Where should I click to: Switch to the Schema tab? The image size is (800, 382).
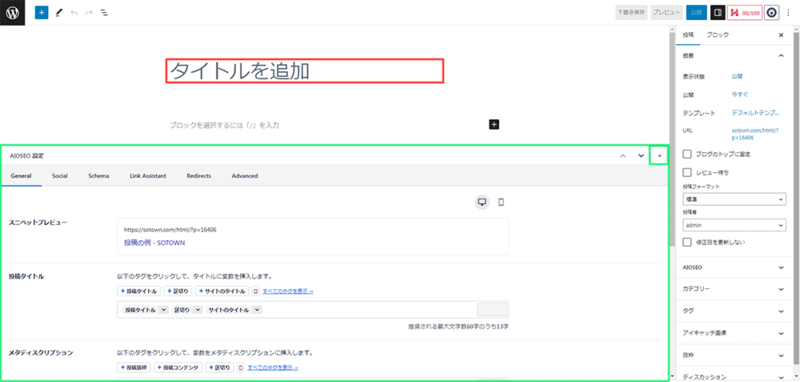tap(98, 175)
